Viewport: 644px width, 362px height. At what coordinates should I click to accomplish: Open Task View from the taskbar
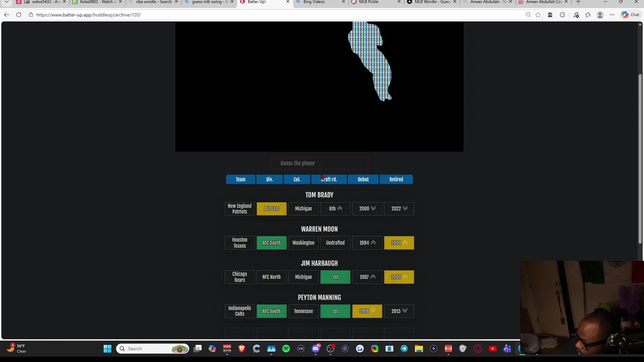[x=198, y=349]
